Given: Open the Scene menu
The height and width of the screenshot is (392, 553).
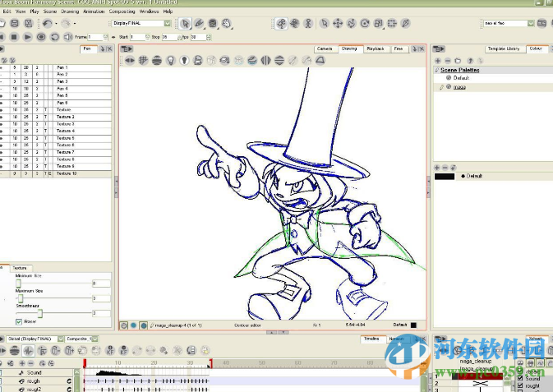Looking at the screenshot, I should (x=50, y=12).
